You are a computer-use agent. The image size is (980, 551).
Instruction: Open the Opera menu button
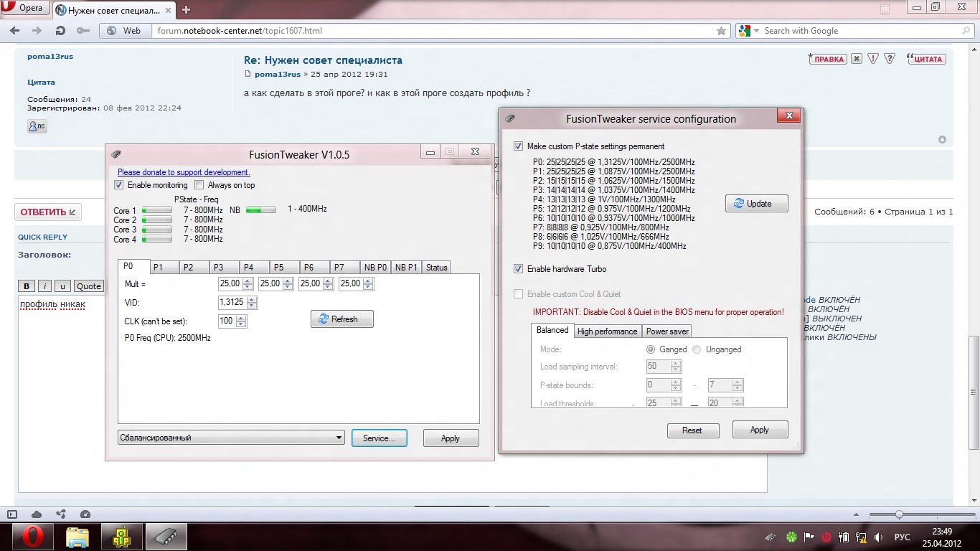[25, 9]
